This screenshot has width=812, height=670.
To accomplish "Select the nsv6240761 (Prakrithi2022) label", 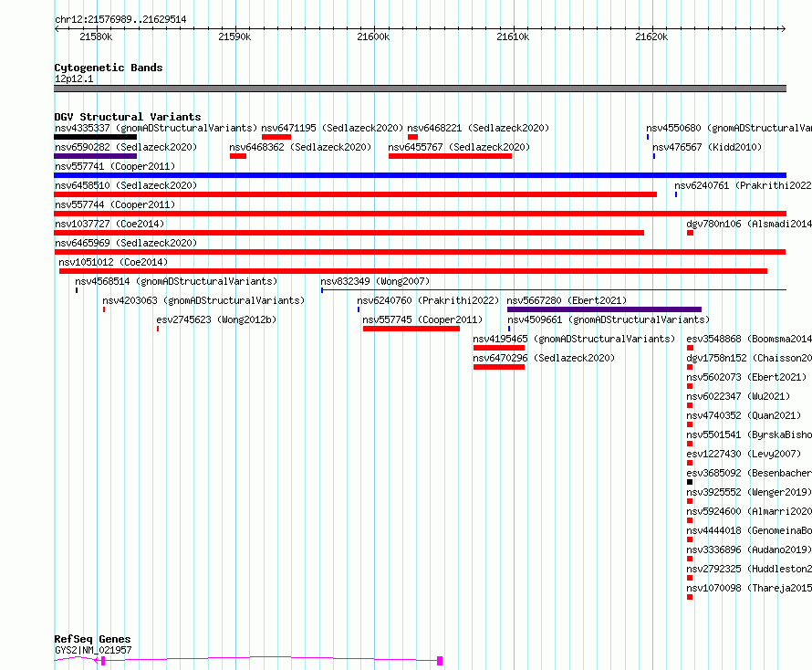I will tap(743, 185).
